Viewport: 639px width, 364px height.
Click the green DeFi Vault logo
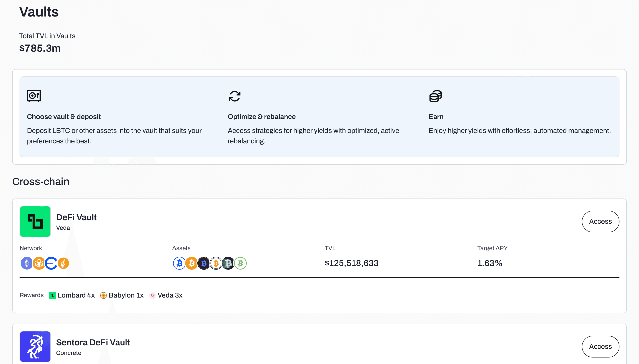click(x=35, y=222)
